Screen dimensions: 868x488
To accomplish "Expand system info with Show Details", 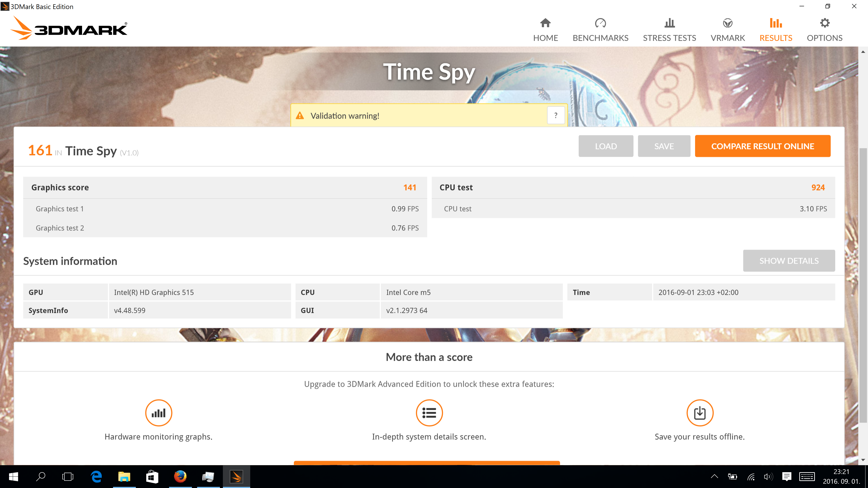I will tap(788, 261).
